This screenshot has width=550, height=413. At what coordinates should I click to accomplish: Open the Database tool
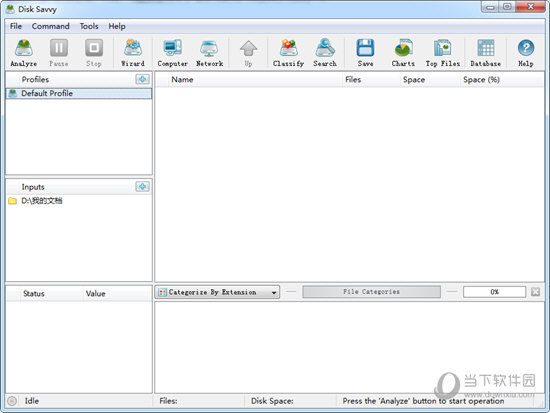485,53
